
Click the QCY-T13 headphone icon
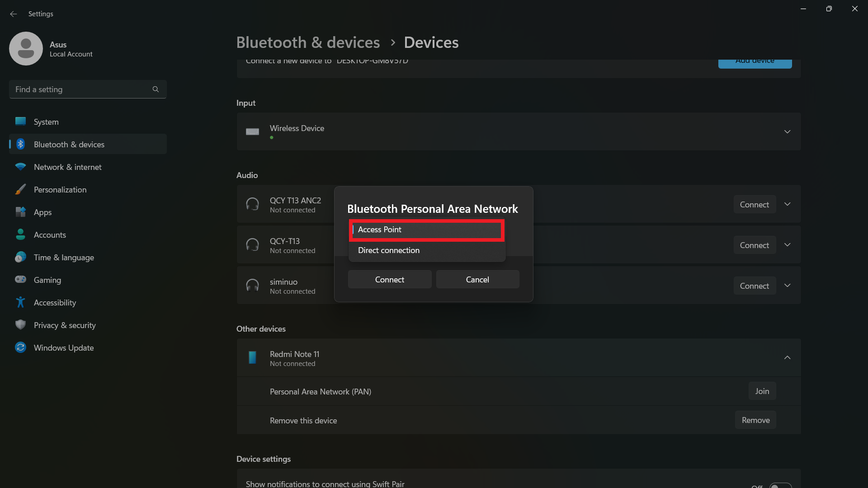pos(252,245)
